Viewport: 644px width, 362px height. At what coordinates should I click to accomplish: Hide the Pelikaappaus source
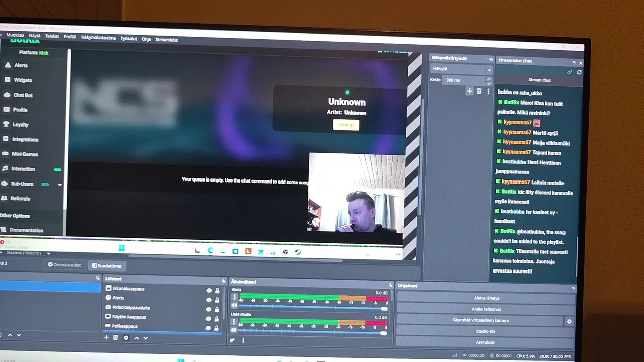pyautogui.click(x=209, y=327)
